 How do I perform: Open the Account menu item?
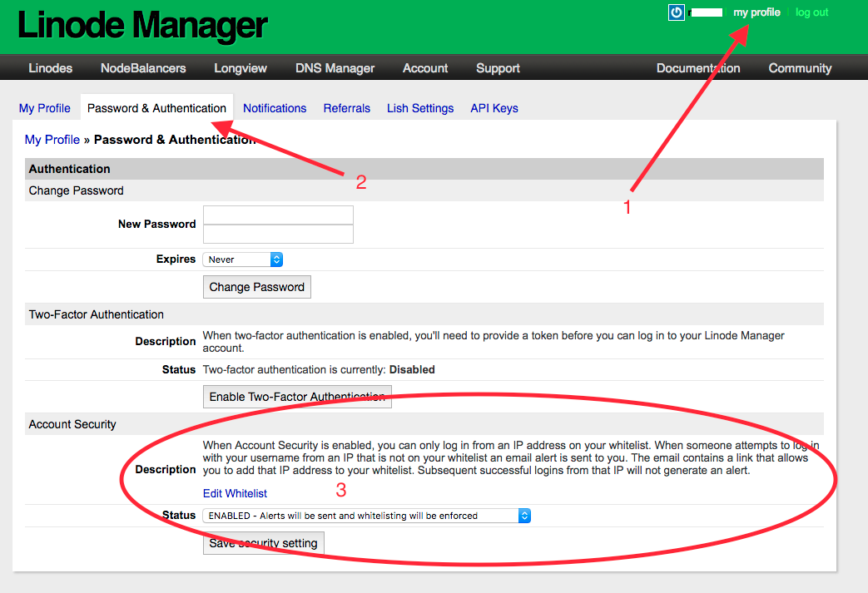425,68
